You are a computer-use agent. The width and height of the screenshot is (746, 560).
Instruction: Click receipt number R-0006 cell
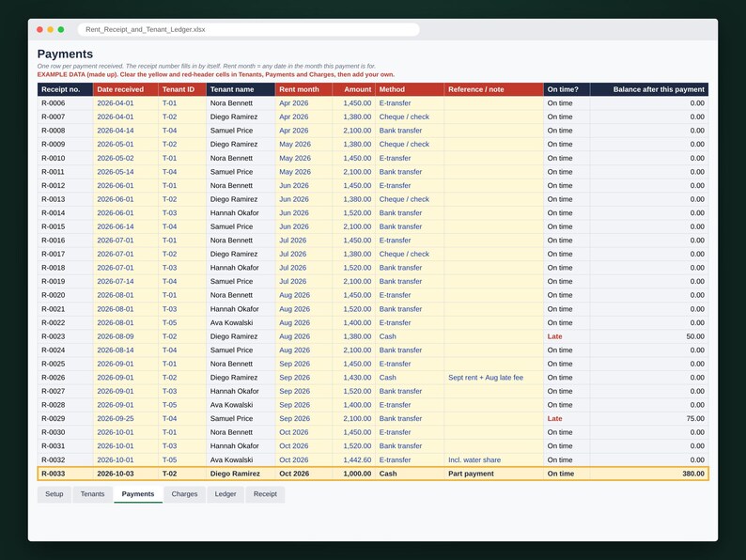coord(65,103)
